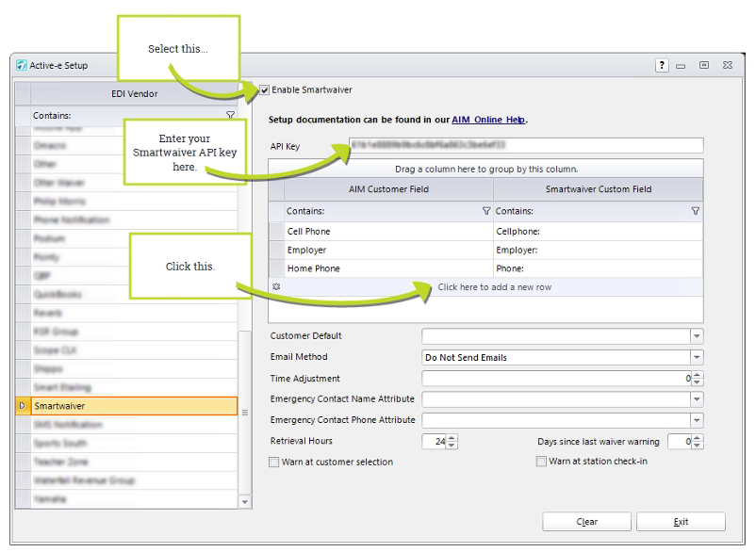Screen dimensions: 756x552
Task: Increase the Retrieval Hours value
Action: pyautogui.click(x=452, y=438)
